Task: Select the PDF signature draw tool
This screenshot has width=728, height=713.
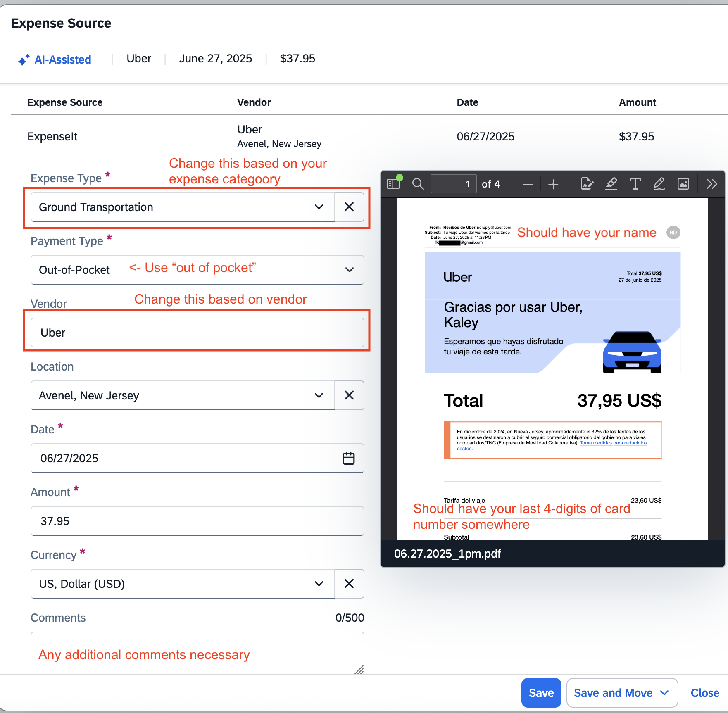Action: click(x=587, y=184)
